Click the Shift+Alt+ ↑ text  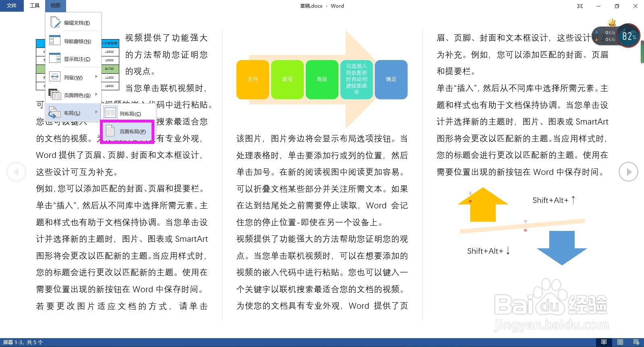(554, 200)
